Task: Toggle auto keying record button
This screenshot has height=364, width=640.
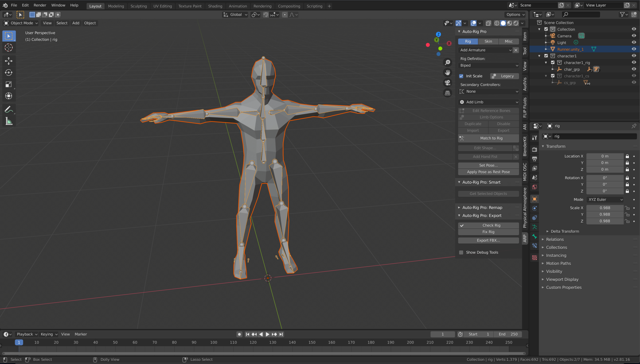Action: click(239, 334)
